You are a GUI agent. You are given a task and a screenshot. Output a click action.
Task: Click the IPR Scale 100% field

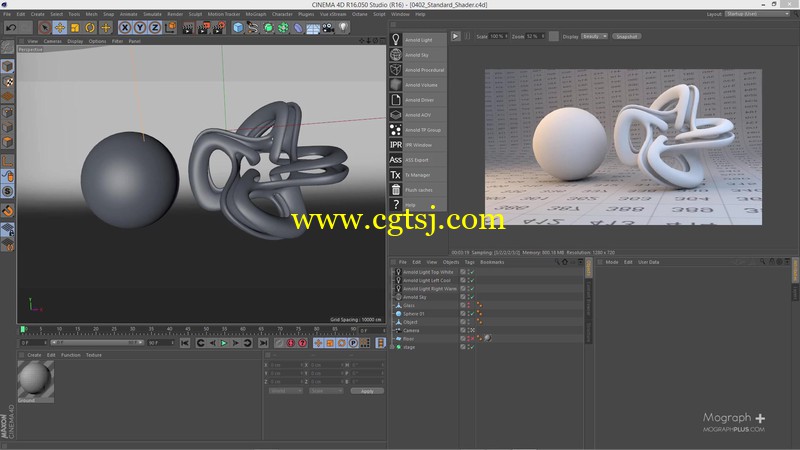click(x=498, y=37)
